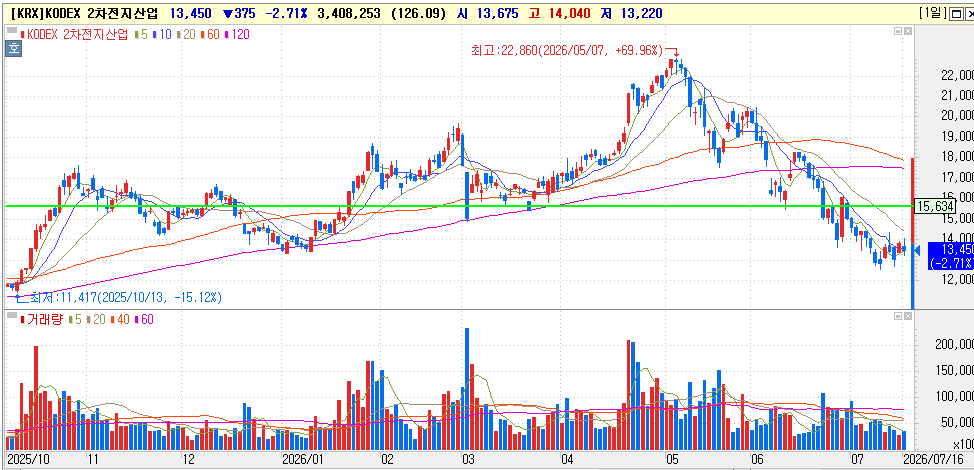974x470 pixels.
Task: Select the 거래량 volume indicator legend
Action: point(41,320)
